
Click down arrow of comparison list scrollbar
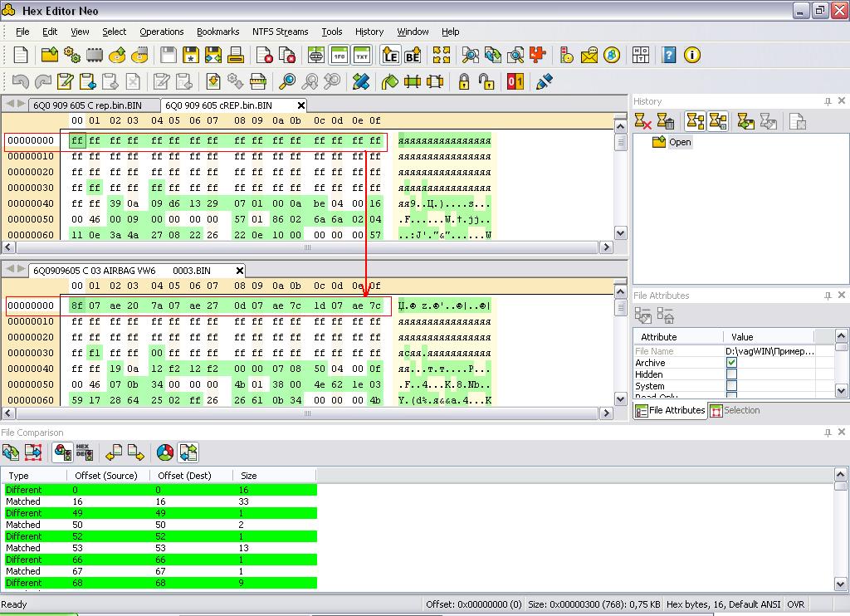[x=842, y=585]
